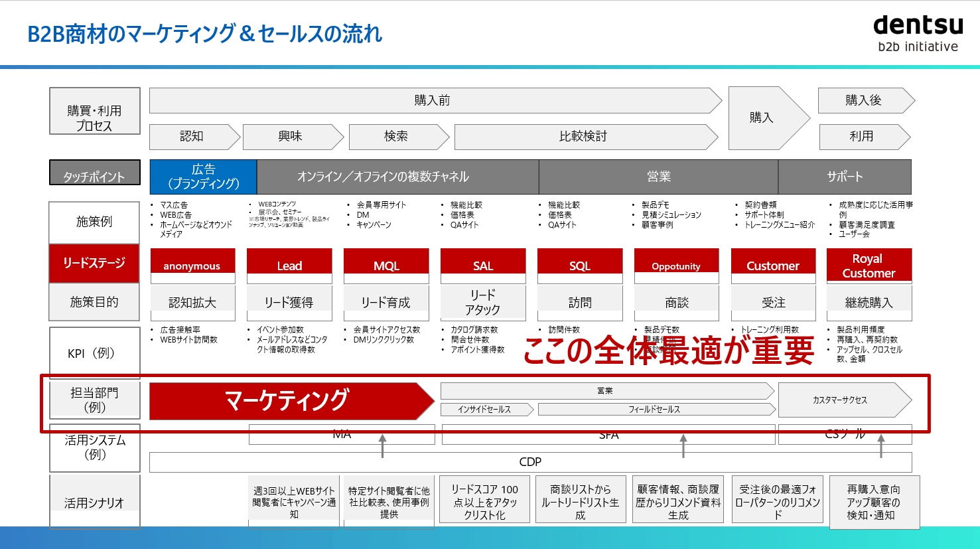The width and height of the screenshot is (980, 549).
Task: Click the slide title B2B商材のマーケティング＆セールスの流れ
Action: pos(205,34)
